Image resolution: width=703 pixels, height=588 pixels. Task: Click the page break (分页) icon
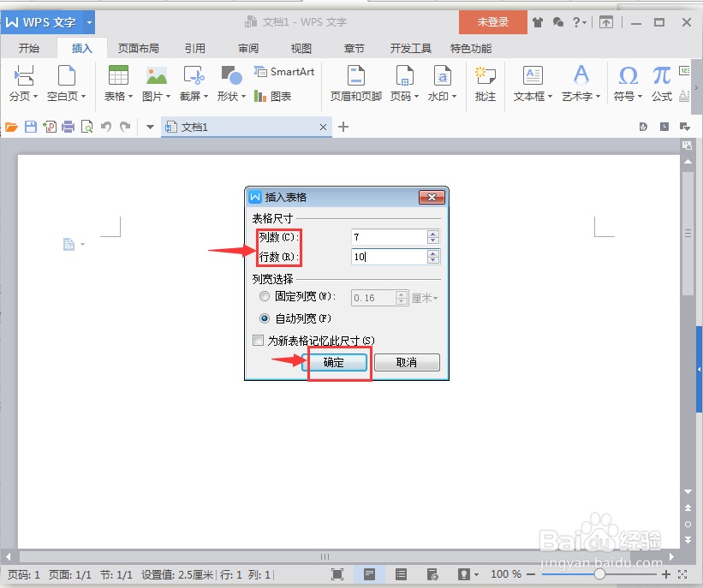coord(24,75)
